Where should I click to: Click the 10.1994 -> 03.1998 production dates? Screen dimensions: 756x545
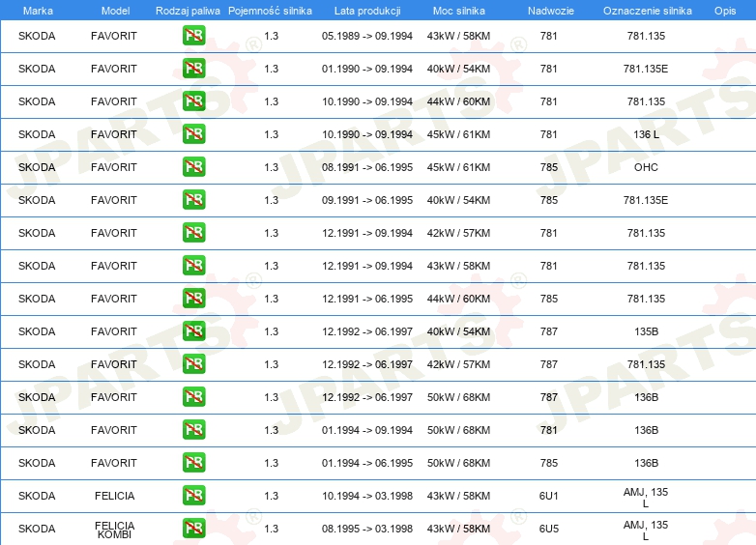pos(367,496)
